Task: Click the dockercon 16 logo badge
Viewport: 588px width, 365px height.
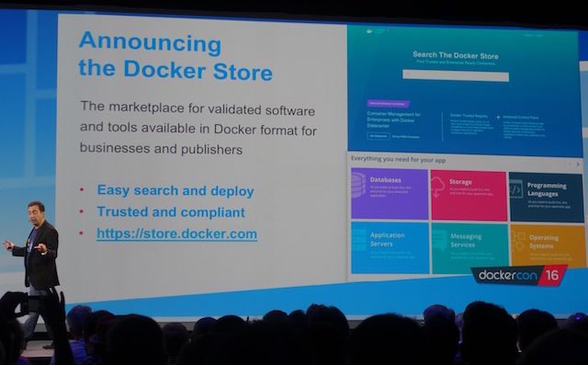Action: [x=519, y=276]
